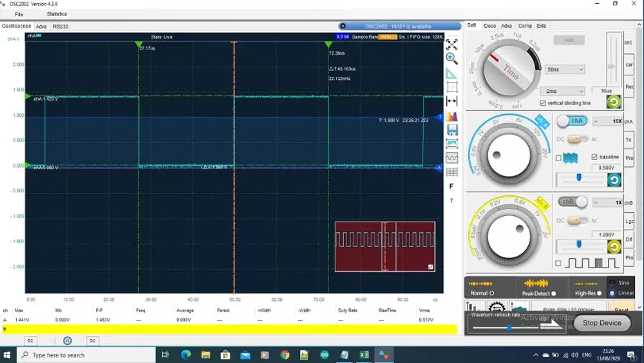Click the Waveform refresh rate slider

pyautogui.click(x=509, y=328)
